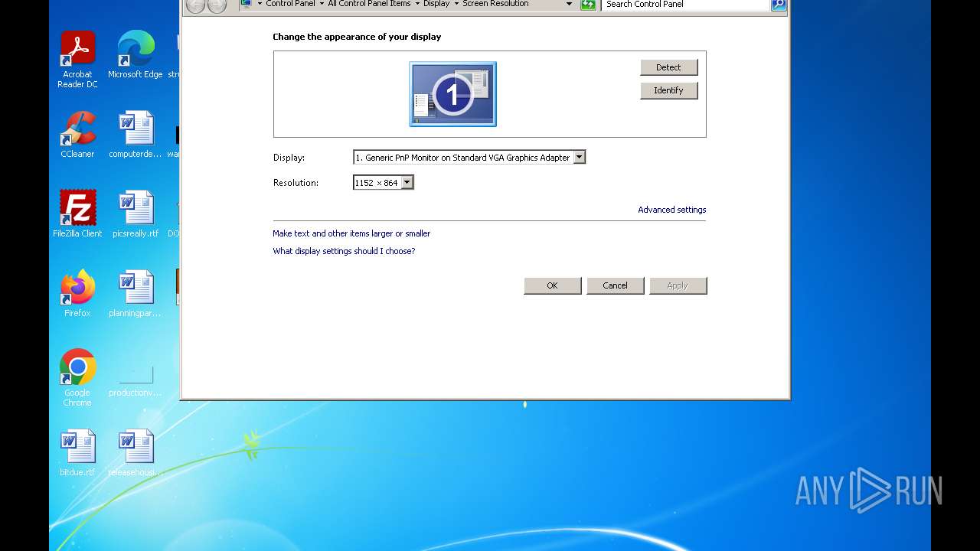Click the Detect button
The width and height of the screenshot is (980, 551).
coord(669,67)
